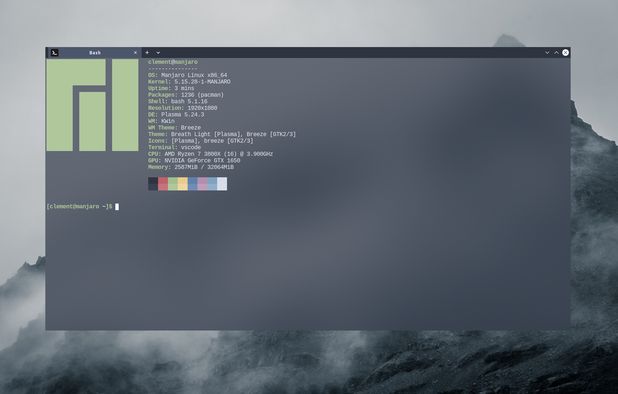Click the black color block in the palette
The width and height of the screenshot is (618, 394).
153,184
